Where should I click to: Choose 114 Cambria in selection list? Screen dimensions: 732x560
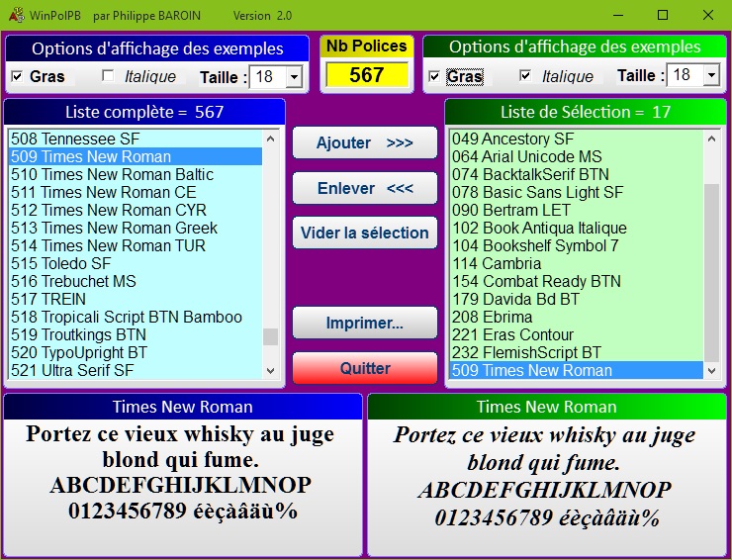(497, 263)
